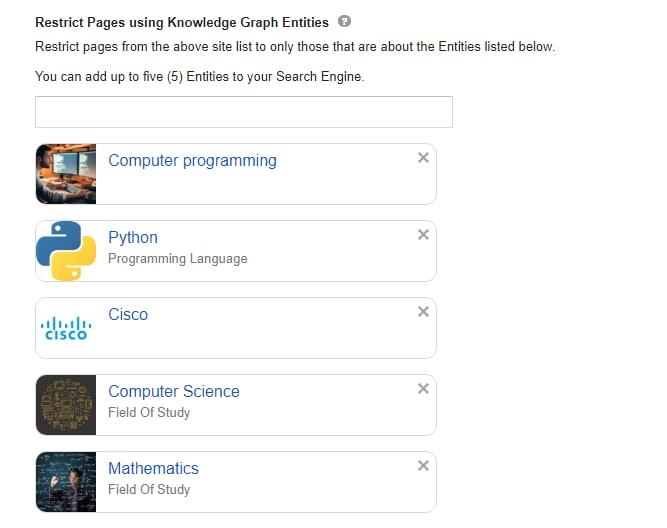This screenshot has height=528, width=667.
Task: Click the Mathematics thumbnail image
Action: 66,482
